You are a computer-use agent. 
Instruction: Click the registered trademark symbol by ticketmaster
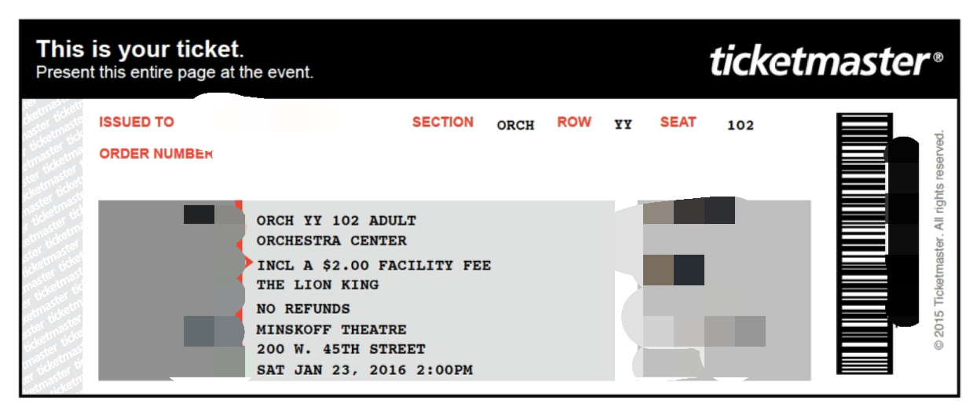coord(938,57)
